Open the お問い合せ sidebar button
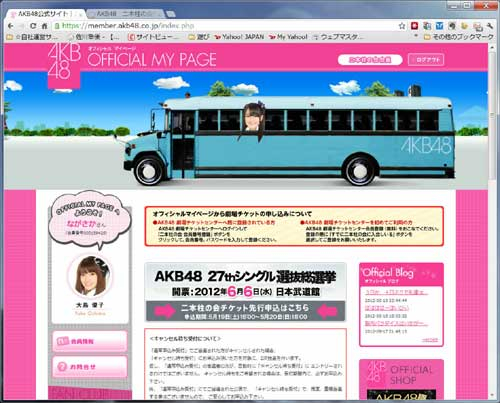 pyautogui.click(x=90, y=367)
